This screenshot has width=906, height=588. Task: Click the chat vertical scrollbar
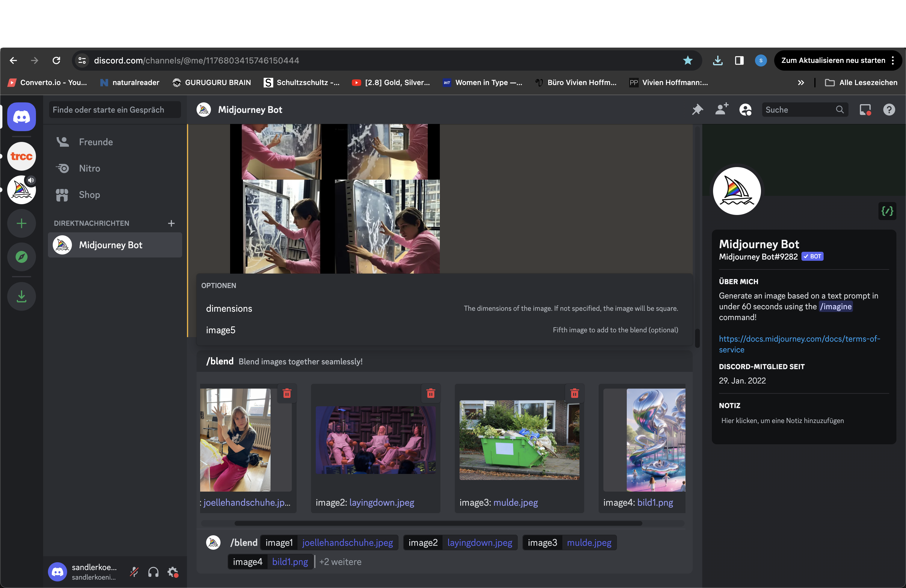(x=697, y=337)
